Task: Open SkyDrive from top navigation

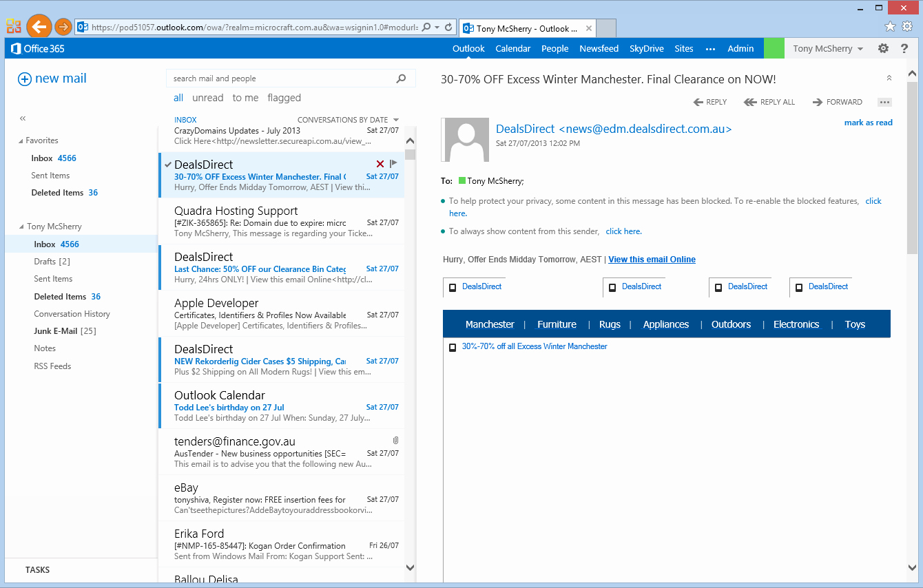Action: tap(647, 48)
